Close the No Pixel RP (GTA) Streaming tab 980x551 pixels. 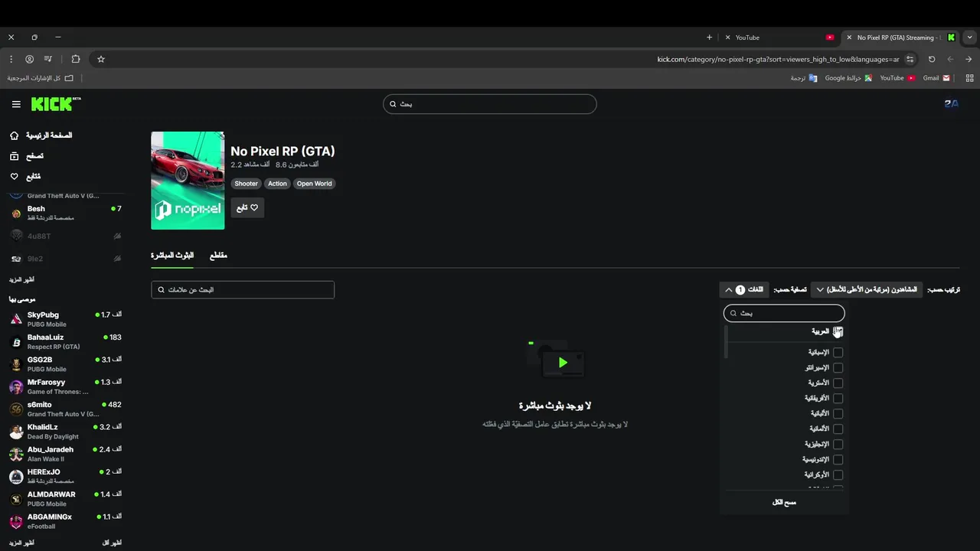click(x=849, y=37)
